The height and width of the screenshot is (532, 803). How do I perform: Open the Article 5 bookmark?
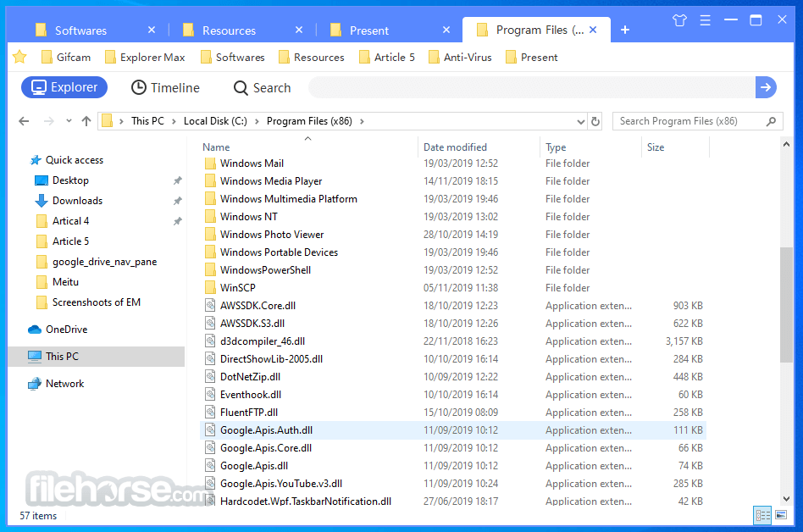[386, 58]
